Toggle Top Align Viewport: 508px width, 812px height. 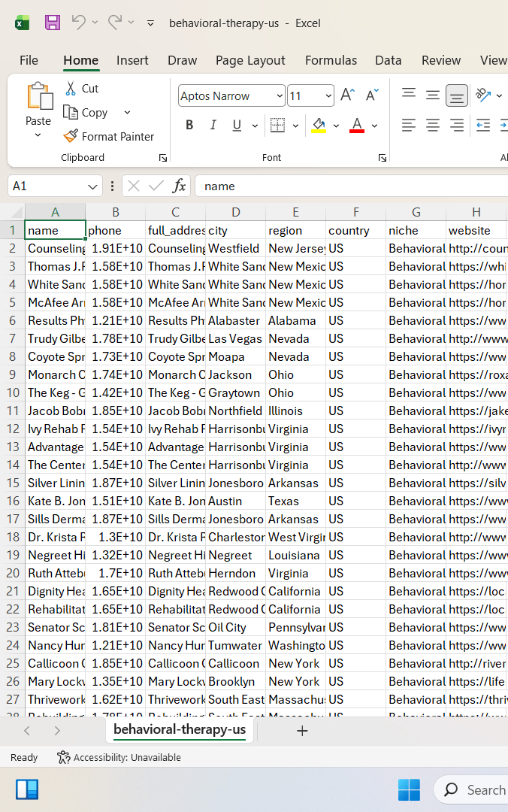409,94
